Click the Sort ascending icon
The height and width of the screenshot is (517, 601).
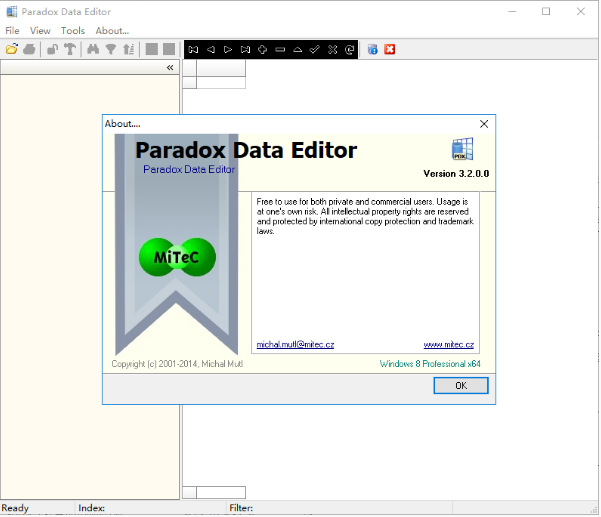[x=128, y=49]
